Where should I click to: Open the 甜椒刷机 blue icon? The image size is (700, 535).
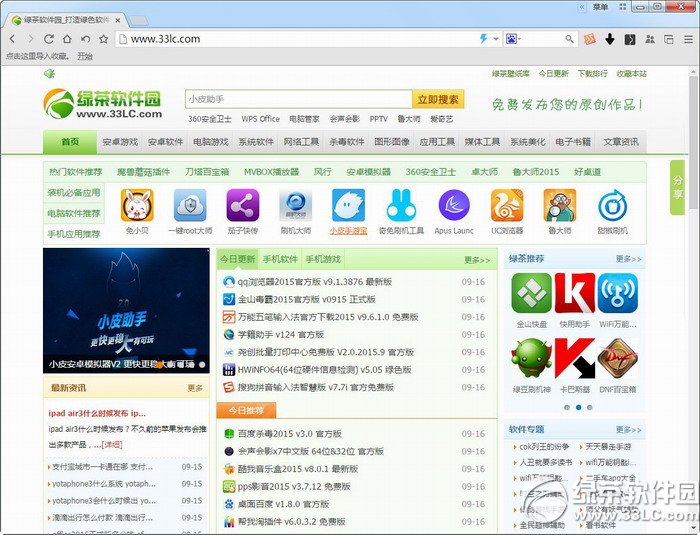(612, 205)
